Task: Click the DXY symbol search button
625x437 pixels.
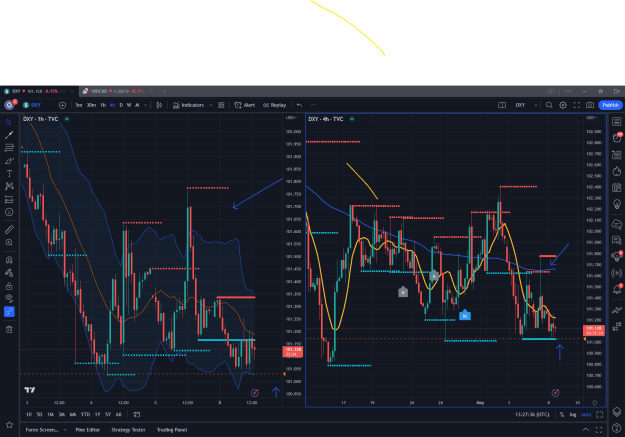Action: pyautogui.click(x=33, y=105)
